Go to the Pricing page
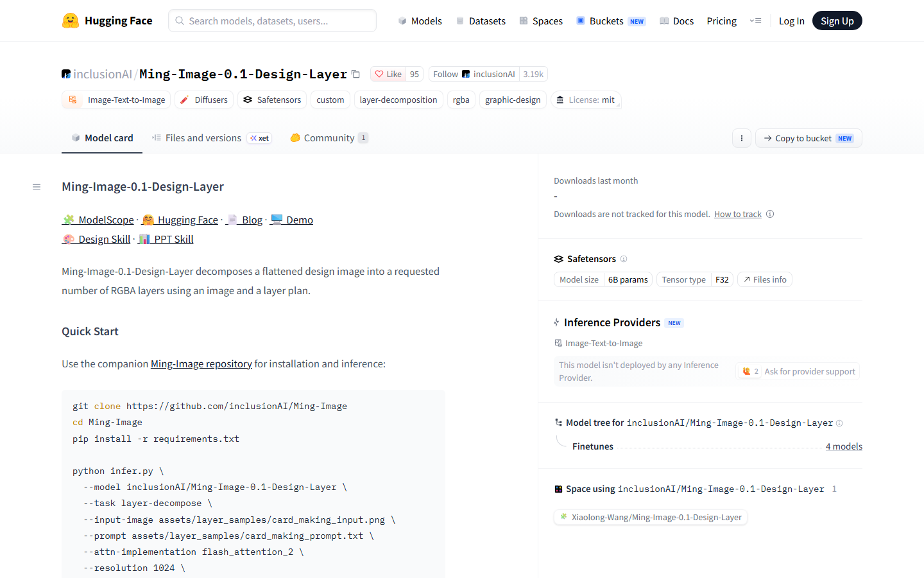 point(721,21)
